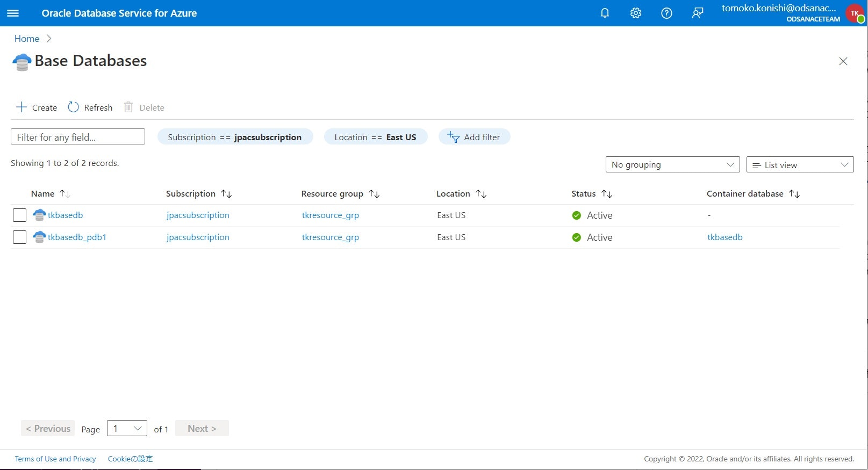The width and height of the screenshot is (868, 470).
Task: Edit the Location East US filter pill
Action: [x=375, y=137]
